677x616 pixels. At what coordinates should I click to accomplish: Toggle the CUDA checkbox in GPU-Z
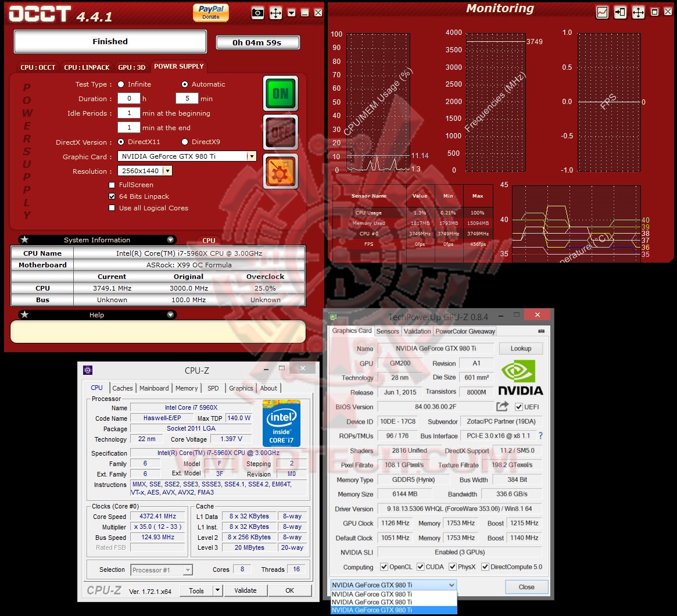[420, 567]
